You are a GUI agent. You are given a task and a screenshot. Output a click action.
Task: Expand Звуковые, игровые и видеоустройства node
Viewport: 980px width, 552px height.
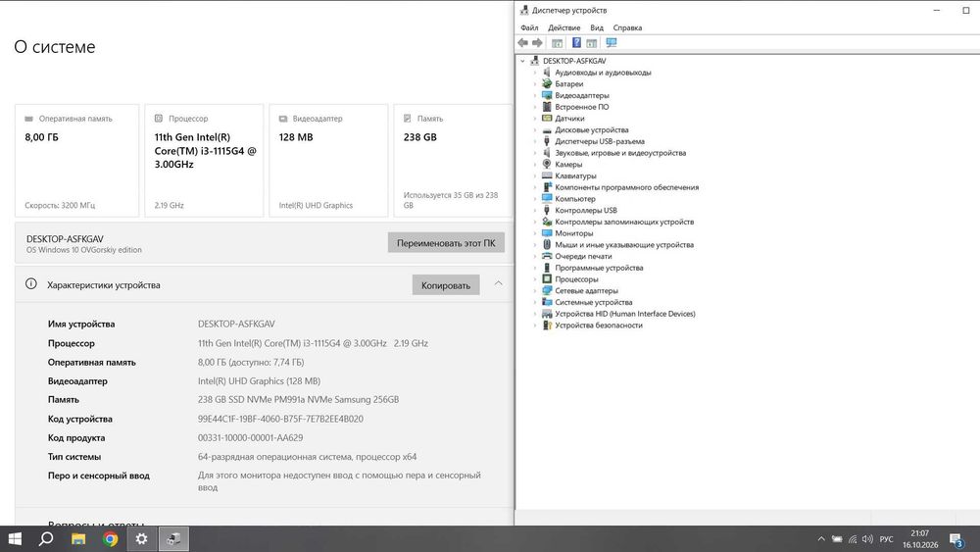point(535,153)
